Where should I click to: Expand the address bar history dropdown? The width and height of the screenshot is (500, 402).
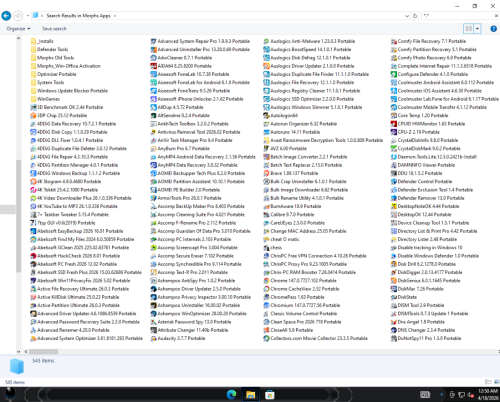tap(407, 16)
